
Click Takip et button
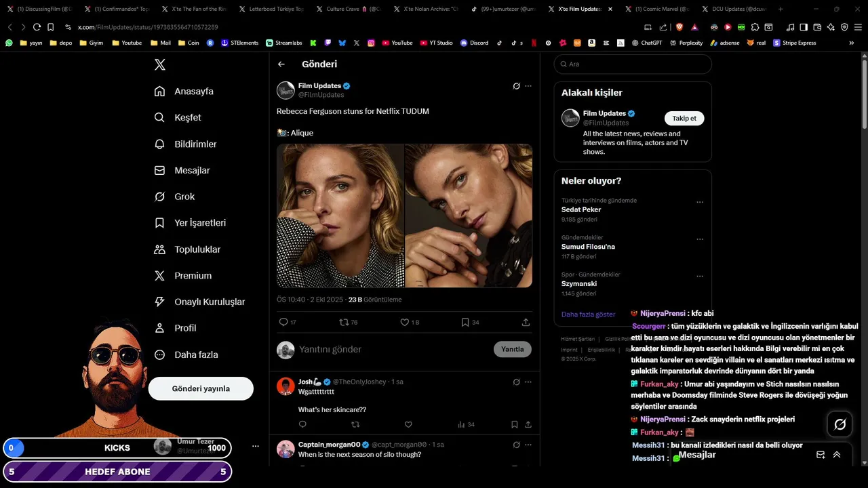click(x=684, y=119)
